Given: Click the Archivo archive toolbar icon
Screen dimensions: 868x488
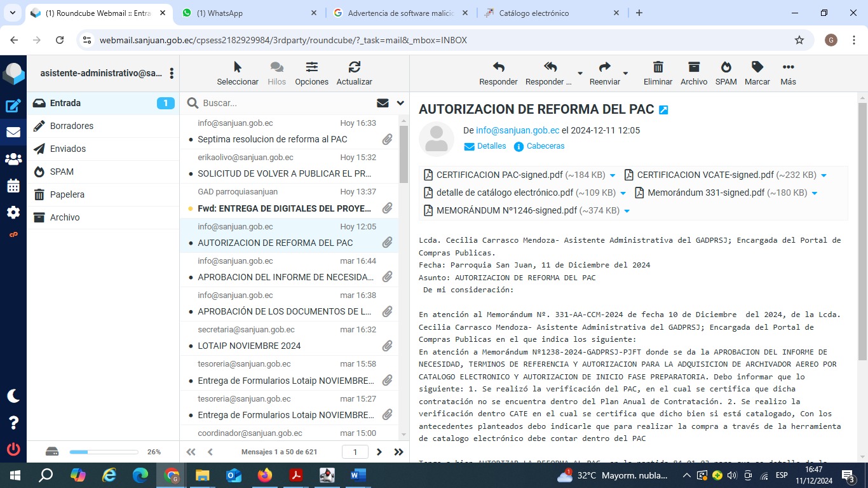Looking at the screenshot, I should click(693, 67).
